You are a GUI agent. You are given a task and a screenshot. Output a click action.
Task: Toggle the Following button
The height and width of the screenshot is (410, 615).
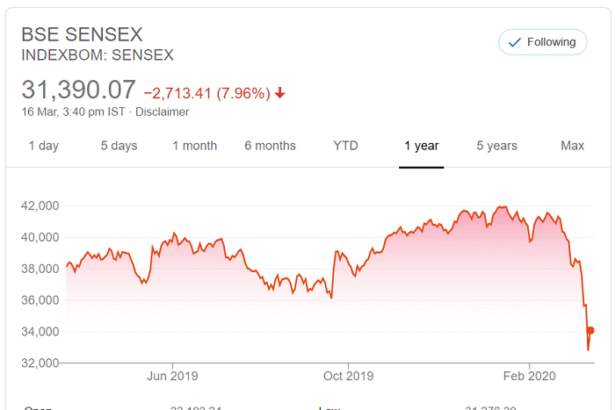[x=541, y=42]
